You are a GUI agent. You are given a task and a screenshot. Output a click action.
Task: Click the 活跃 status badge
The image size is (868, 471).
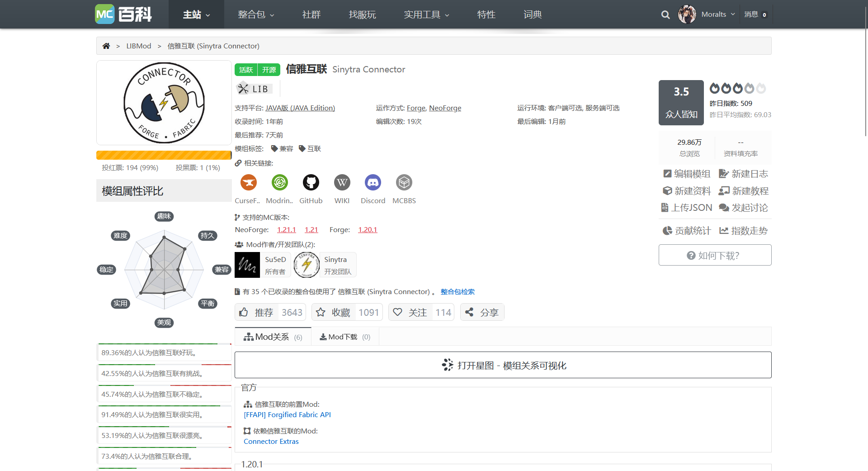[x=246, y=70]
